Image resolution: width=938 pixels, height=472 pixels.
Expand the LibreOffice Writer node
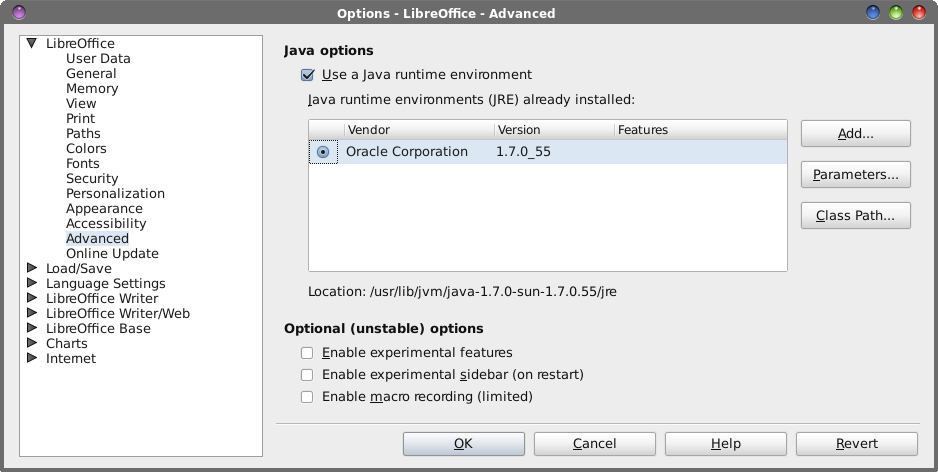32,298
